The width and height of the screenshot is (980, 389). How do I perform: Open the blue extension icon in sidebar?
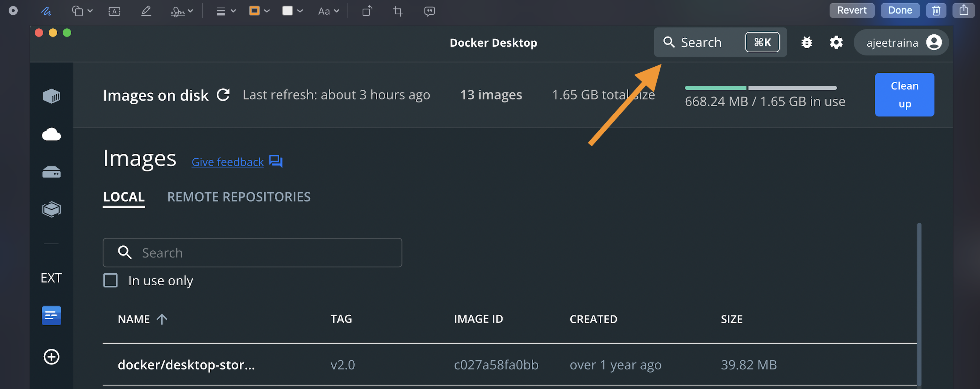point(51,315)
